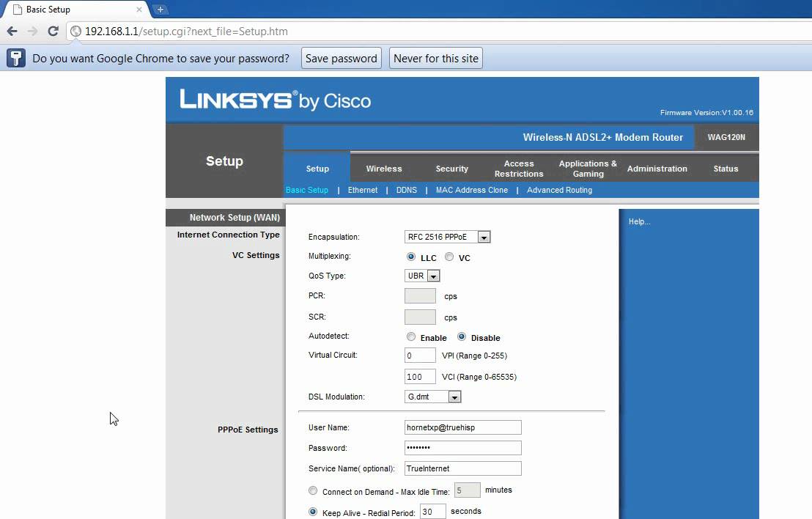The width and height of the screenshot is (812, 519).
Task: Click the User Name field
Action: 463,427
